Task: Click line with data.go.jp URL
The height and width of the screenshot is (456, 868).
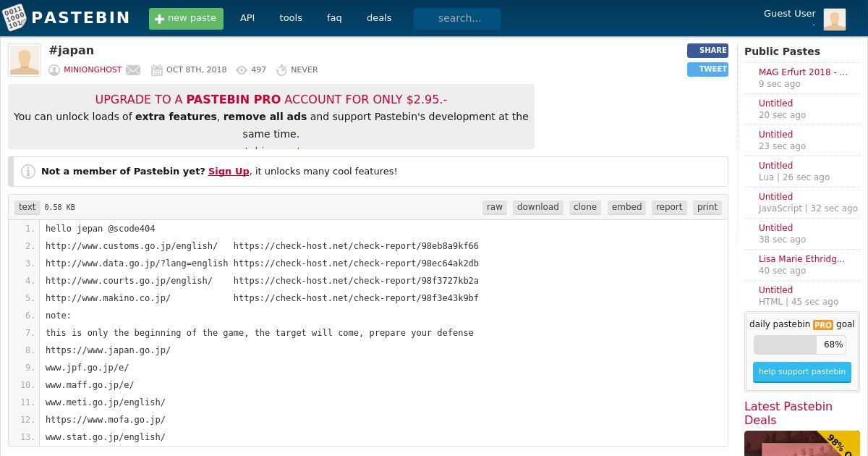Action: point(262,263)
